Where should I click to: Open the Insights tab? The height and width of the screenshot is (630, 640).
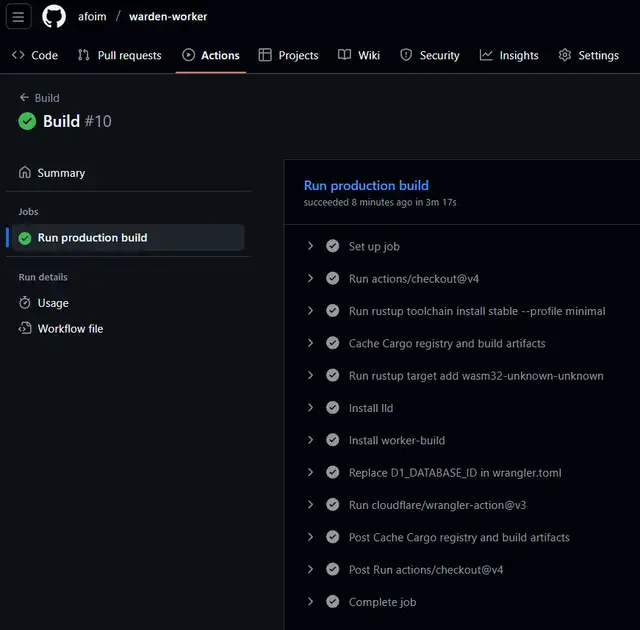point(508,55)
